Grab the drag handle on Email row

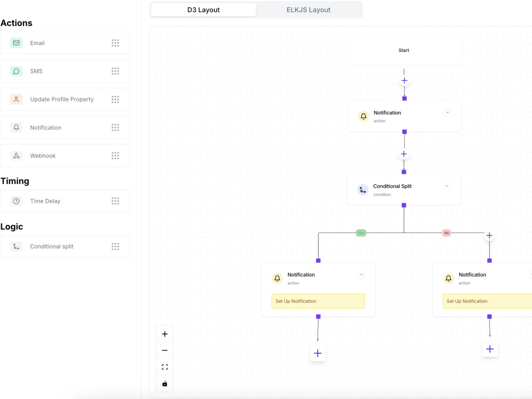coord(115,43)
